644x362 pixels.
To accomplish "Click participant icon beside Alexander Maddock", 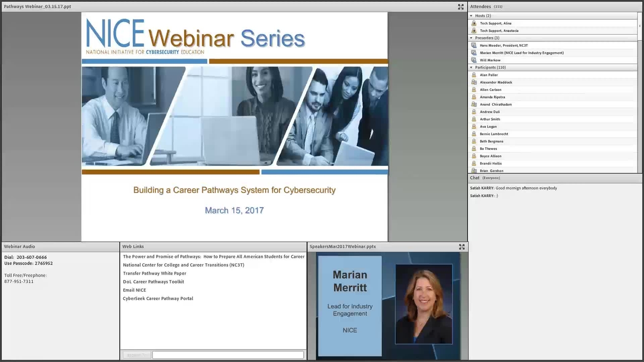I will click(473, 82).
